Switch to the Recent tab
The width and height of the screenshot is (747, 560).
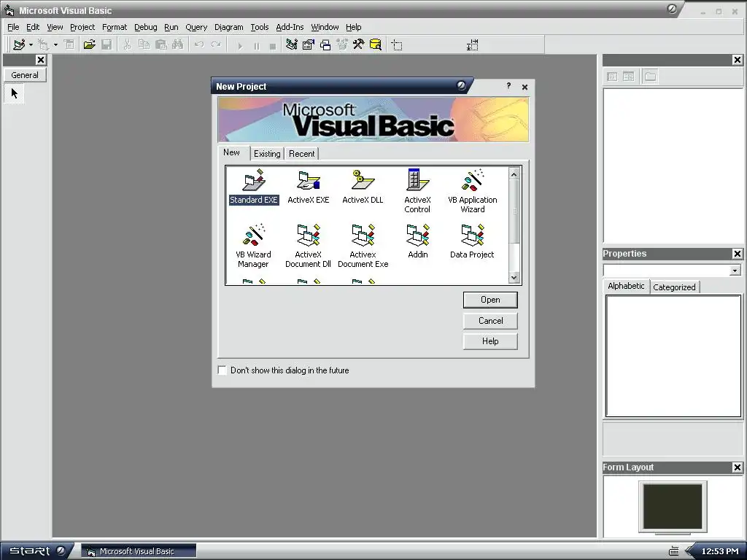(301, 154)
